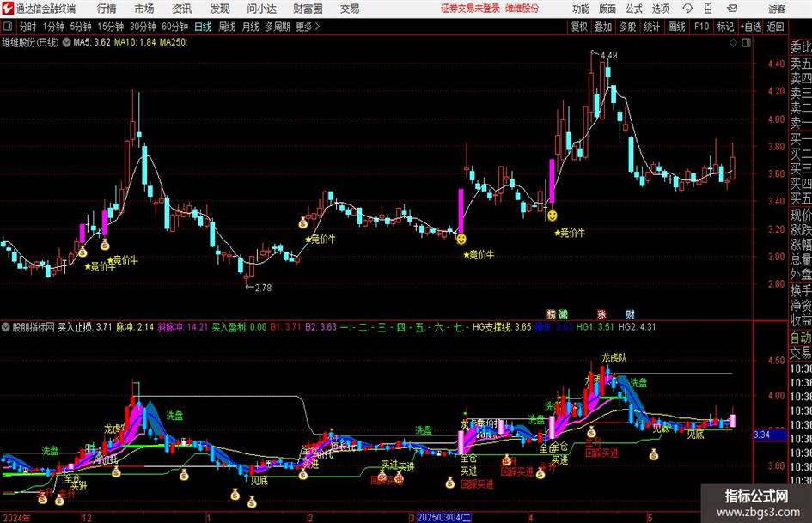Click the 返回 back button
This screenshot has height=523, width=812.
pyautogui.click(x=775, y=27)
